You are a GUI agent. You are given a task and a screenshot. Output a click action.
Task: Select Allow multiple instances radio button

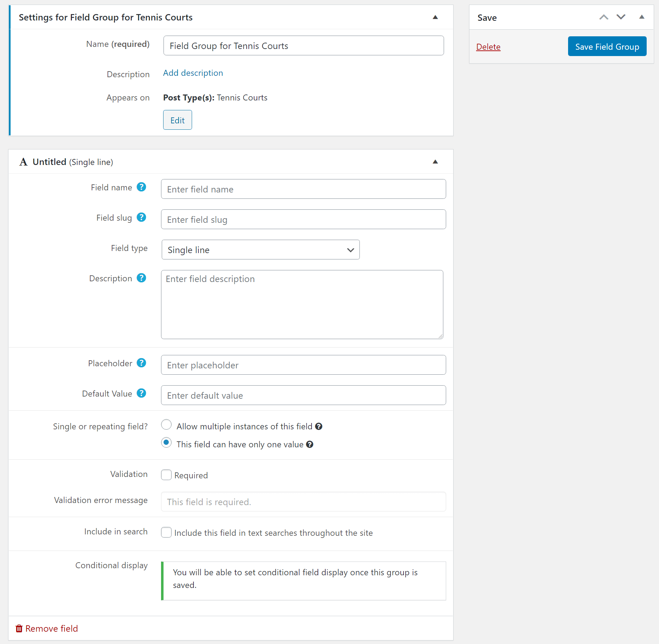[166, 425]
